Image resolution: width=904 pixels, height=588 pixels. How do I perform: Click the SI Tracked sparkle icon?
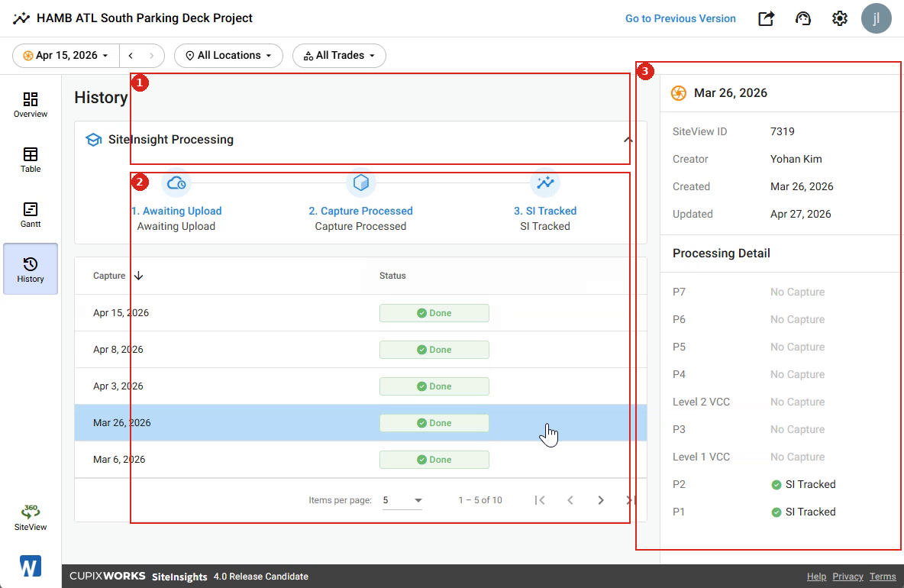click(545, 183)
